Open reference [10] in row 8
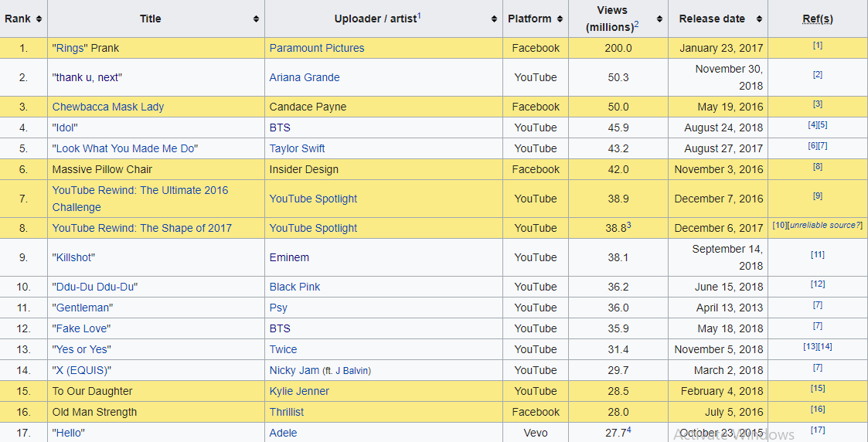Image resolution: width=868 pixels, height=442 pixels. point(779,225)
